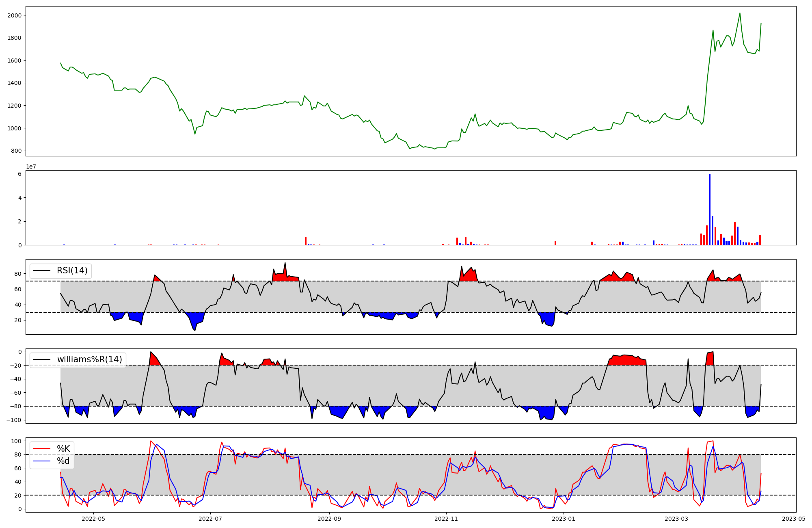The height and width of the screenshot is (528, 812).
Task: Click the 2022-09 date axis label
Action: pos(329,519)
